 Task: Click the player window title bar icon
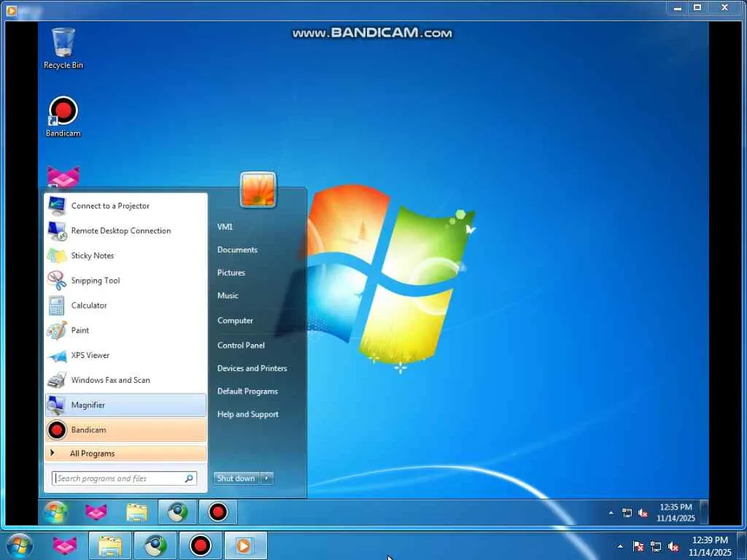(x=11, y=9)
